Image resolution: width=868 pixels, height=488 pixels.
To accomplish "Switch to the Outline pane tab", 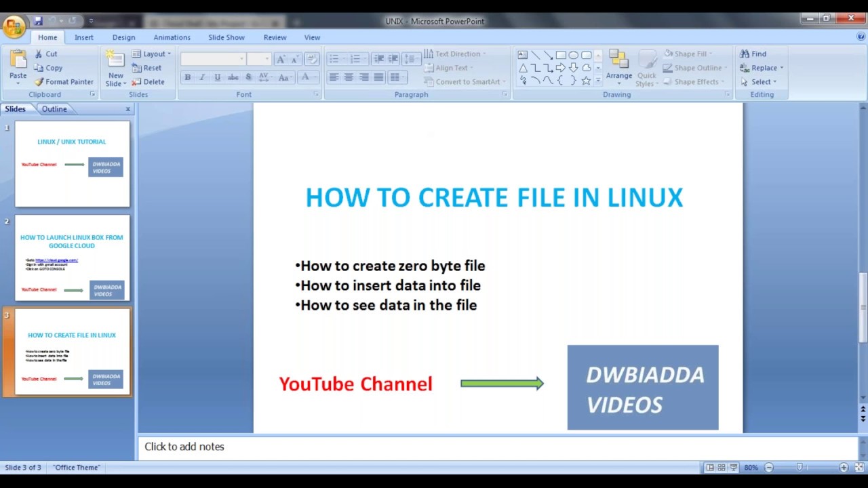I will 54,109.
